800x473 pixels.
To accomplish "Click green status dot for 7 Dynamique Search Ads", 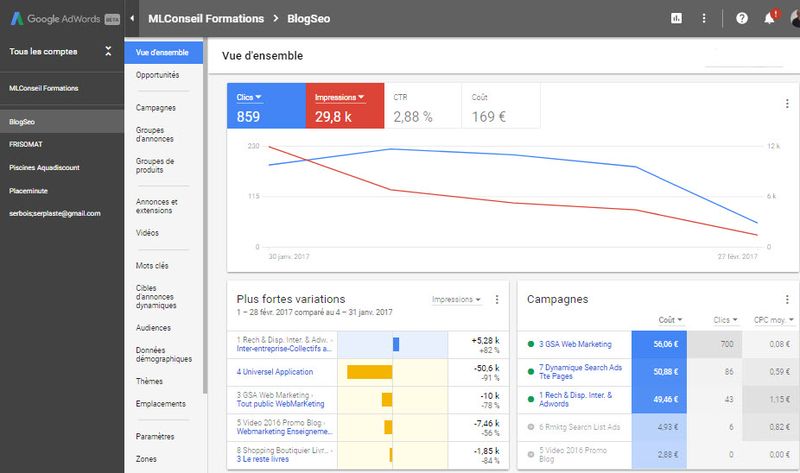I will pos(531,371).
